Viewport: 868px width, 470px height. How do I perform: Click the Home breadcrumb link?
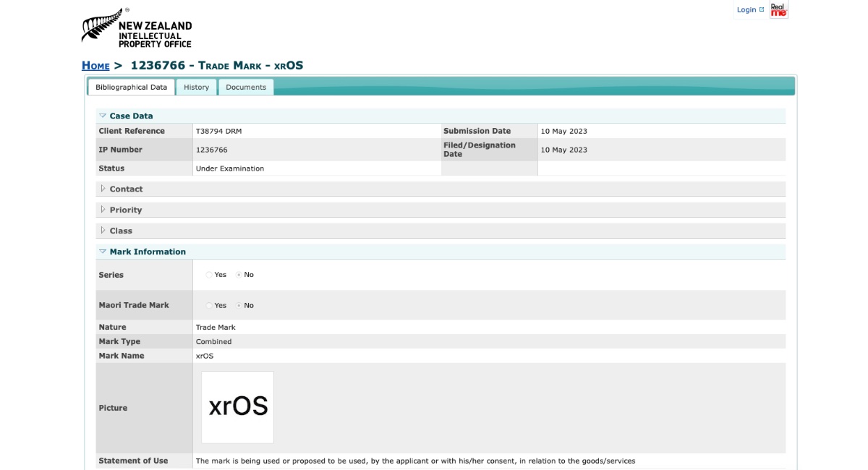point(95,65)
